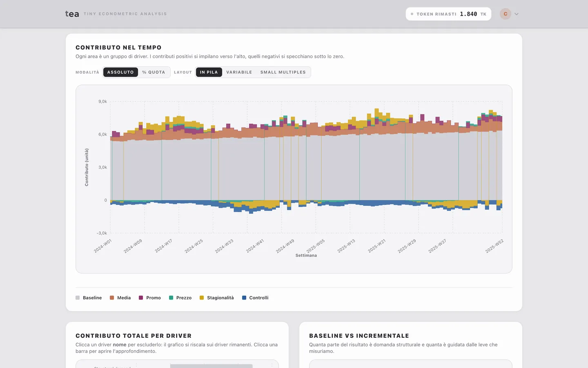The image size is (588, 368).
Task: Click the Settimana x-axis title
Action: 306,256
